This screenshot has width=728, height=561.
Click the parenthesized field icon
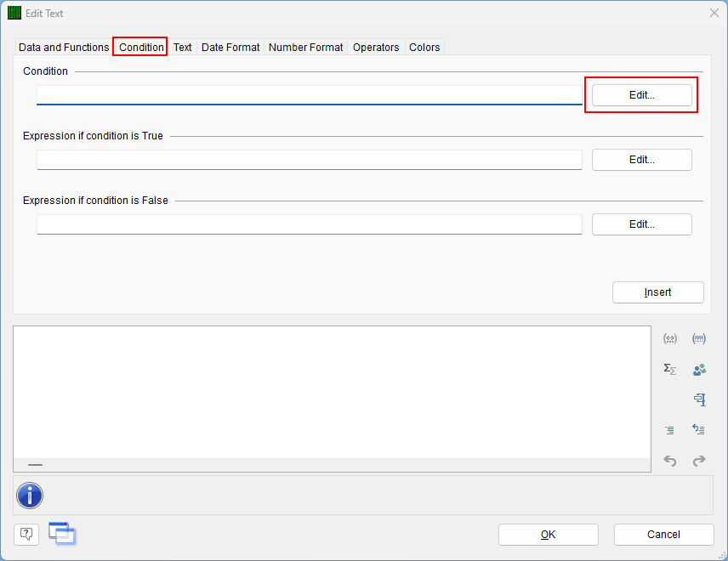point(698,337)
